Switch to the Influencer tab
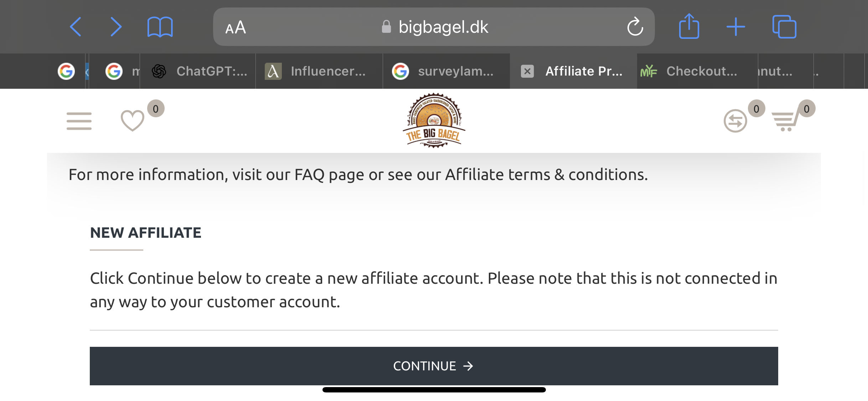 coord(319,71)
